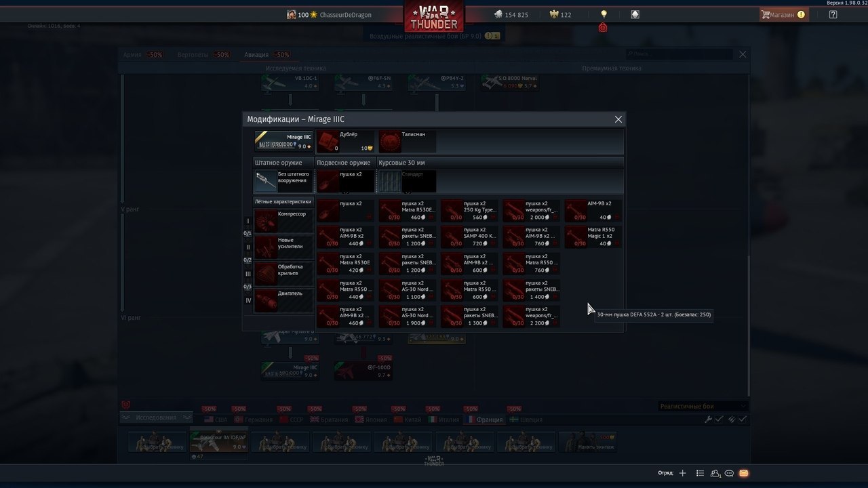
Task: Open the Талисман item
Action: 408,142
